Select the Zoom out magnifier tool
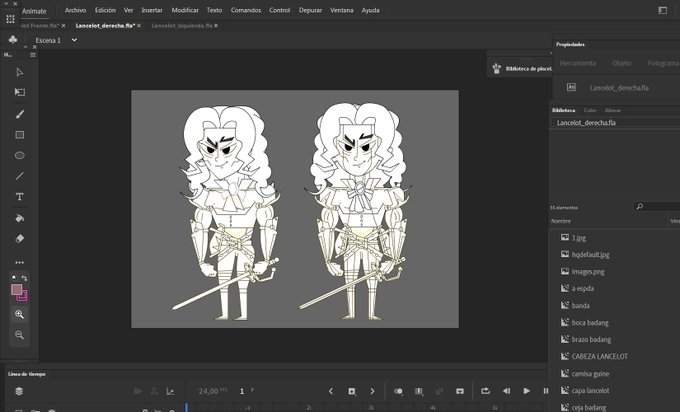 [20, 335]
